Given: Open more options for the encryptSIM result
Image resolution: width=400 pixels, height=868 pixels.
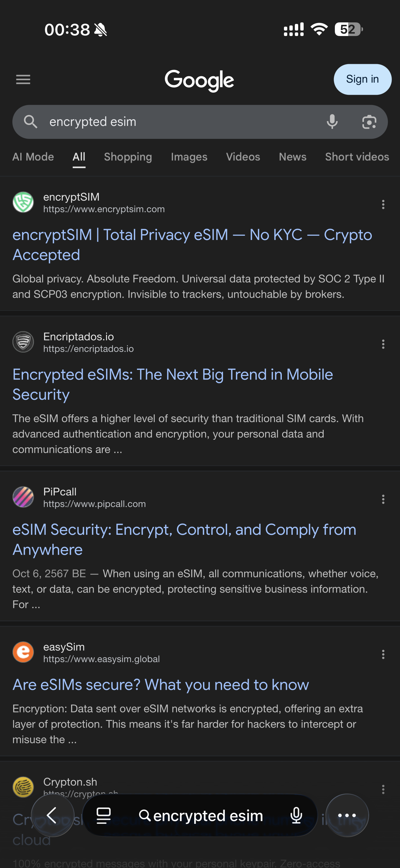Looking at the screenshot, I should click(383, 204).
